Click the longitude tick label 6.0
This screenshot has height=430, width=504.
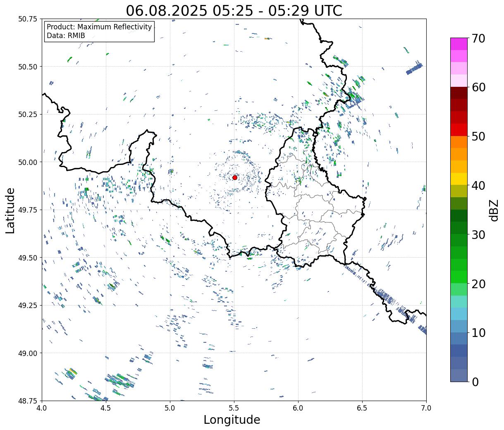point(298,408)
